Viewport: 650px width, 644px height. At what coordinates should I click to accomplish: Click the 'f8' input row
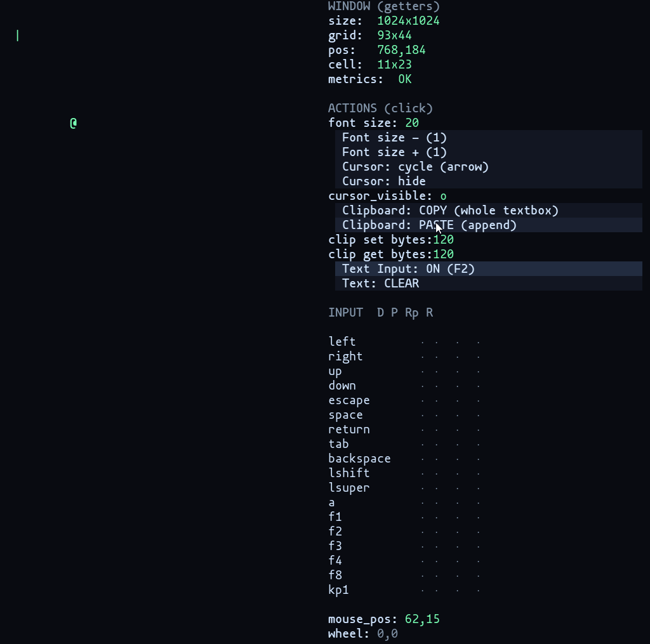tap(404, 575)
